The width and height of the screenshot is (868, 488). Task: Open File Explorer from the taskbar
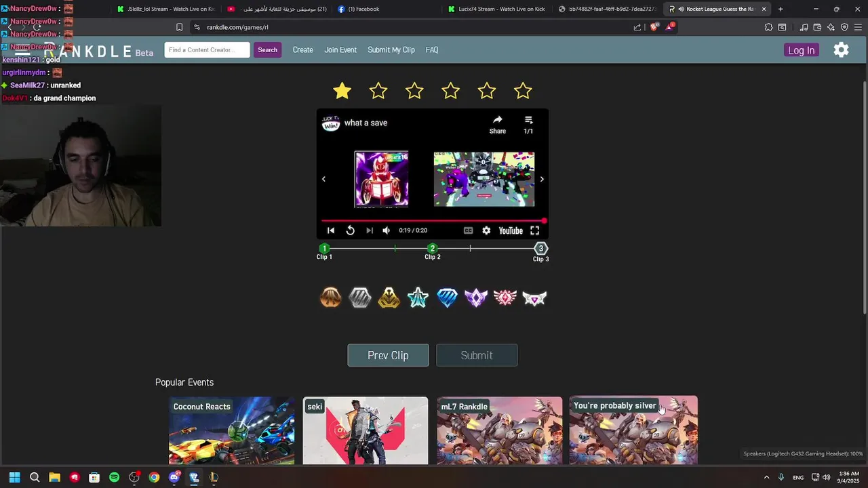pyautogui.click(x=54, y=477)
